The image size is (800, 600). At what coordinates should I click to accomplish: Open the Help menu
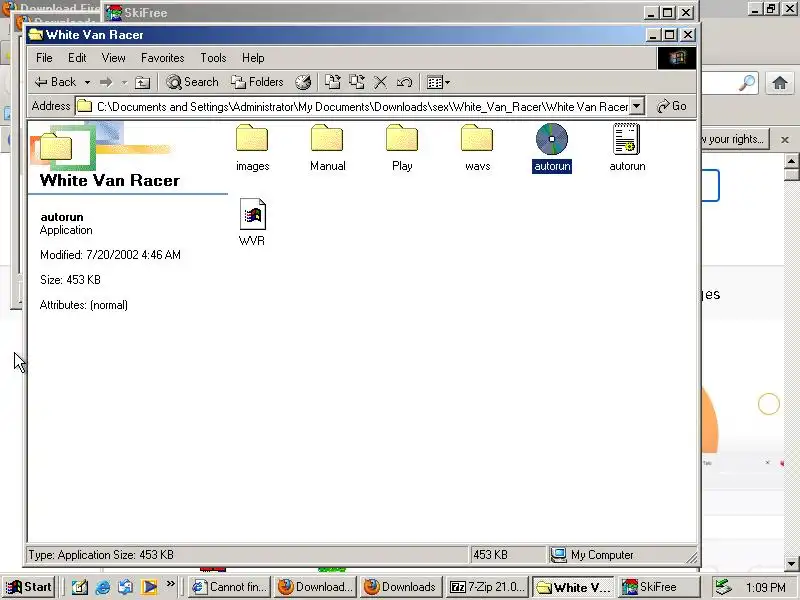[x=253, y=58]
